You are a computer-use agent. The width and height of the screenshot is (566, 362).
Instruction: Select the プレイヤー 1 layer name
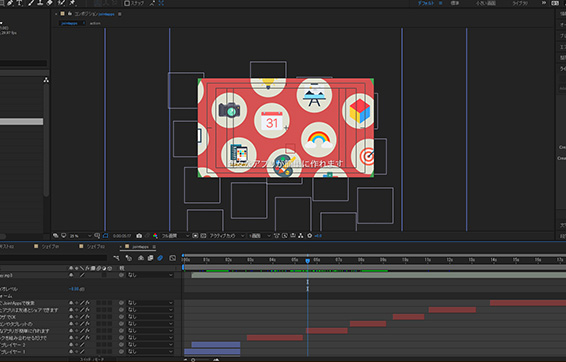pyautogui.click(x=13, y=352)
